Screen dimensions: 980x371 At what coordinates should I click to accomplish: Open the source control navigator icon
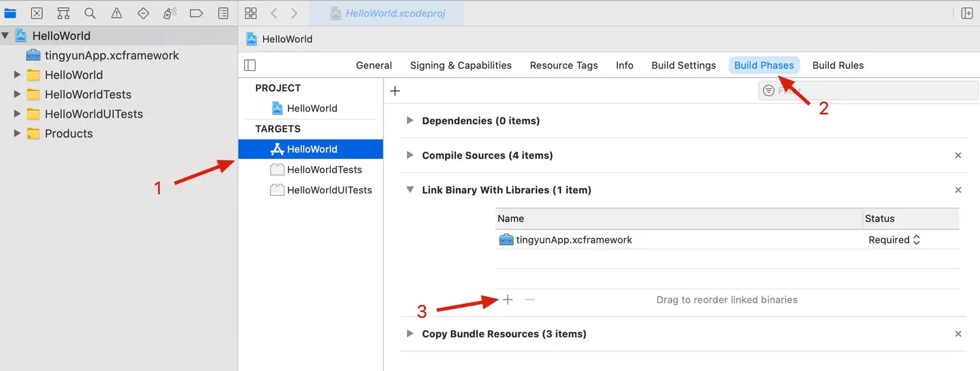click(x=37, y=13)
